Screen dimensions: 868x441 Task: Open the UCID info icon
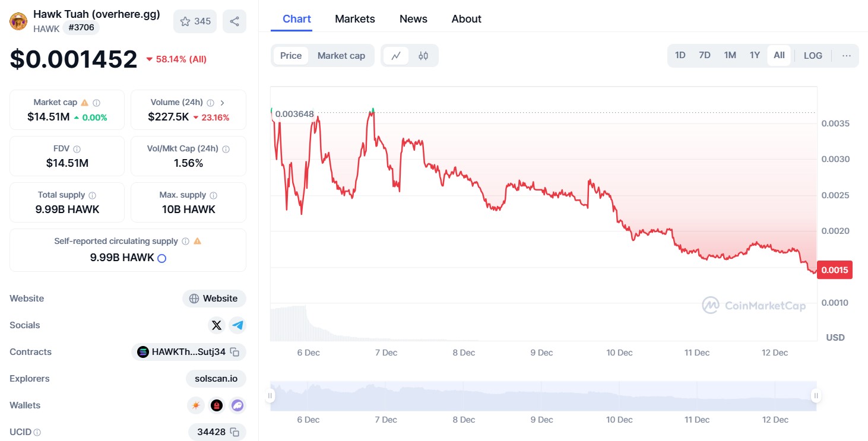click(37, 433)
